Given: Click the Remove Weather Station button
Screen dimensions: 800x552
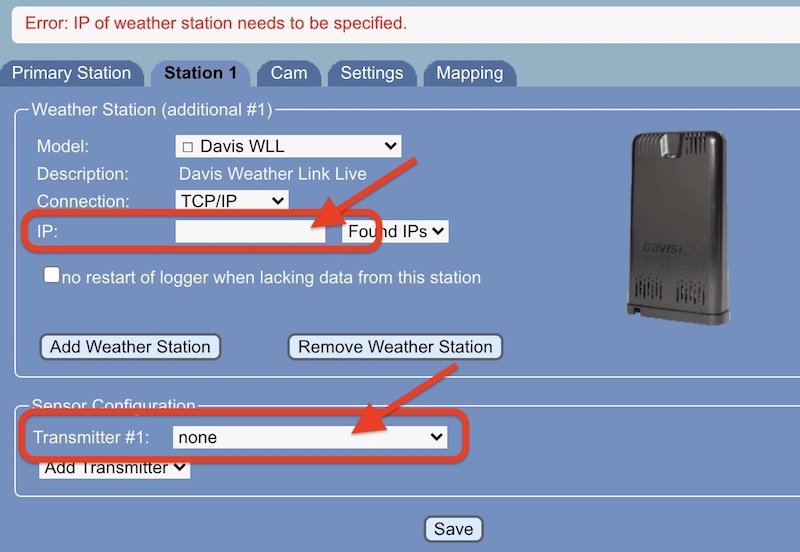Looking at the screenshot, I should tap(395, 347).
